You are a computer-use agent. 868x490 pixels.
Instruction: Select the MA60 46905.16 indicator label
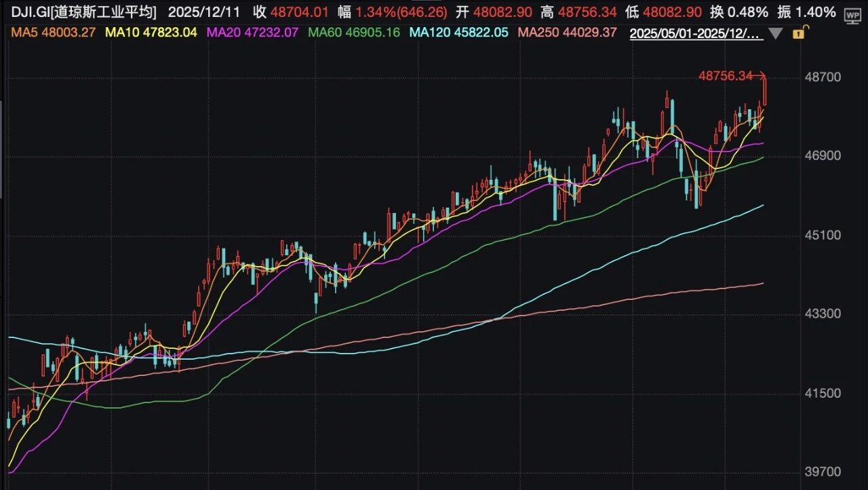tap(353, 32)
